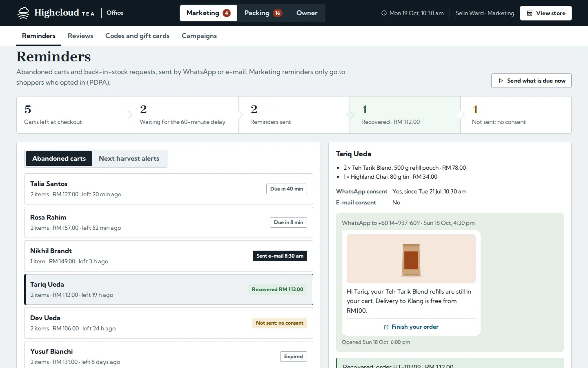Open the Reminders tab
The image size is (588, 368).
click(x=39, y=36)
